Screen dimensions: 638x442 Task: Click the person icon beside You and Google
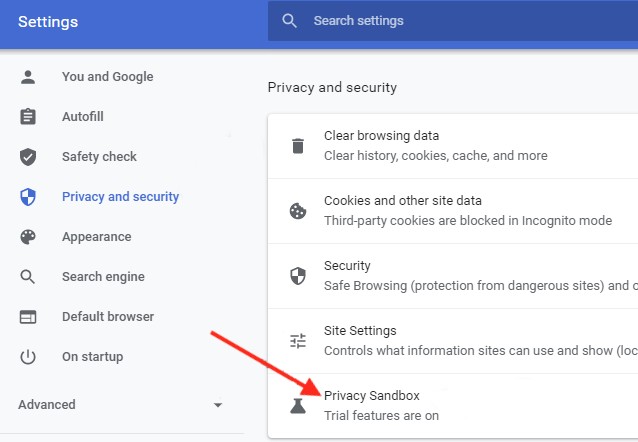(x=28, y=77)
